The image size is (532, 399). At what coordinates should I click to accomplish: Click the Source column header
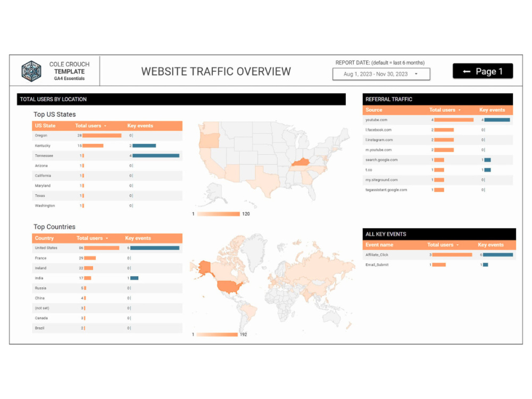[x=374, y=110]
